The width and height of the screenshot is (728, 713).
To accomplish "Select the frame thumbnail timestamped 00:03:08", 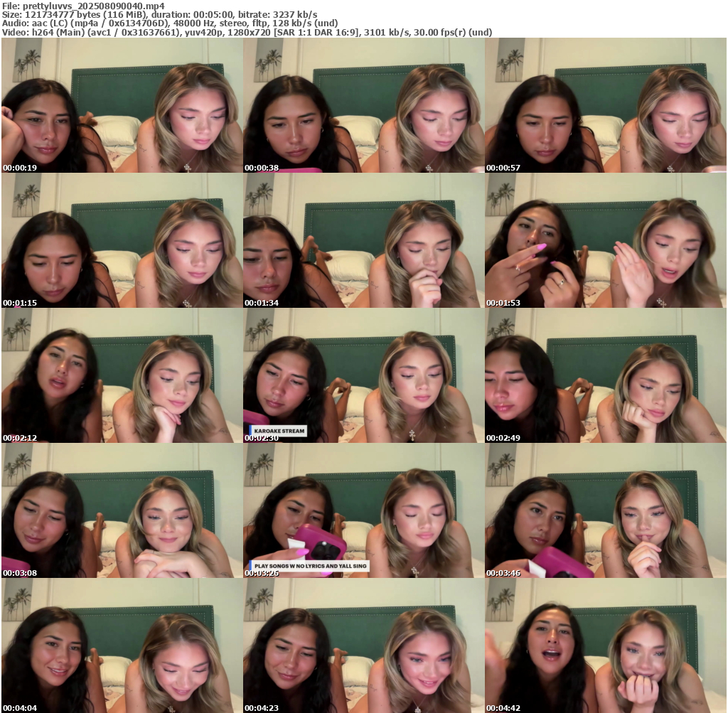I will click(122, 510).
